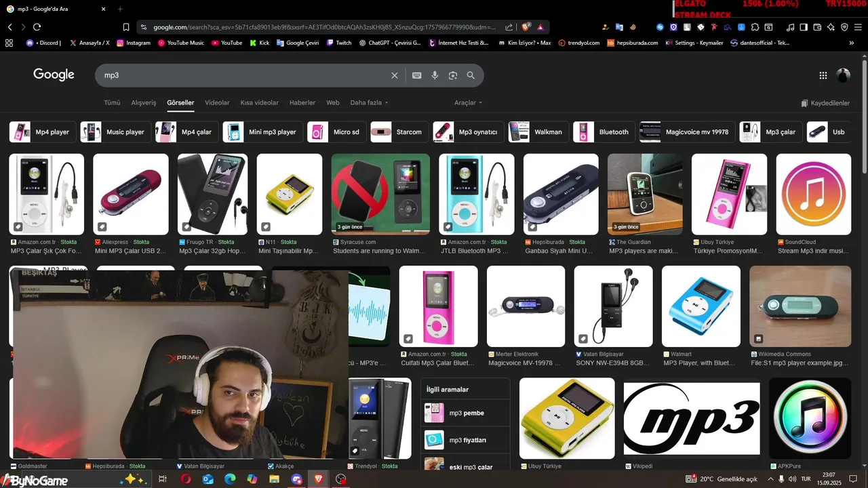The image size is (868, 488).
Task: Show hidden system tray icons chevron
Action: pos(770,479)
